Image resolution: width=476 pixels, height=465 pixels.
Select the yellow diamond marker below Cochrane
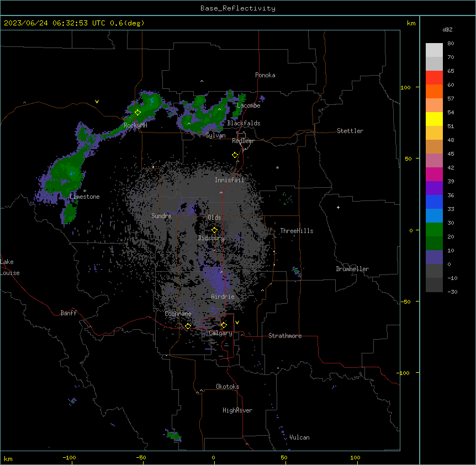click(188, 326)
